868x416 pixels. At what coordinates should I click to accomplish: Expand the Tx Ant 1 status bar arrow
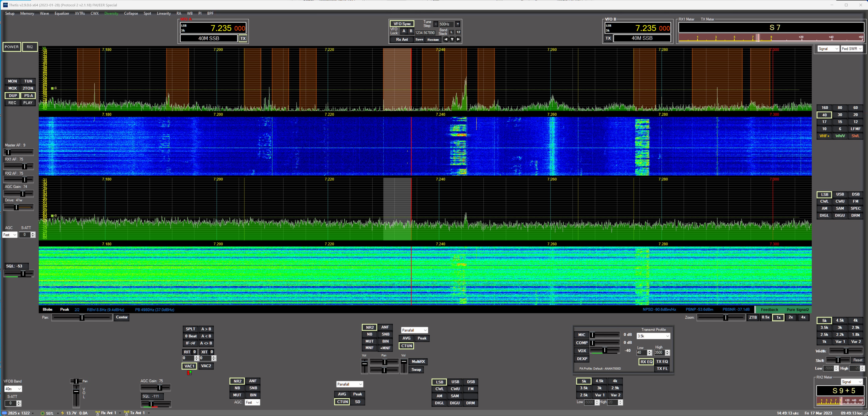click(149, 413)
